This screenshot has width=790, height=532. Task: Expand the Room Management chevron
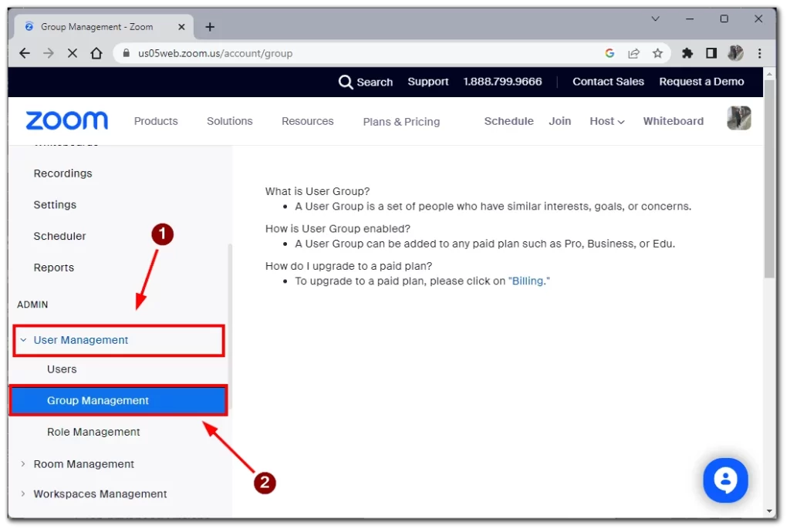(x=23, y=464)
